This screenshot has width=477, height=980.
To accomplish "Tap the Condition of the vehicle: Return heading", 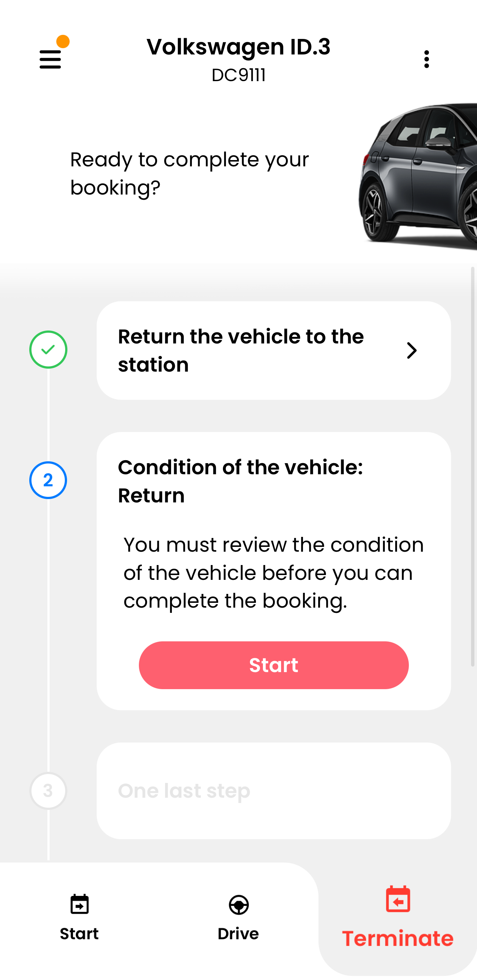I will click(240, 481).
